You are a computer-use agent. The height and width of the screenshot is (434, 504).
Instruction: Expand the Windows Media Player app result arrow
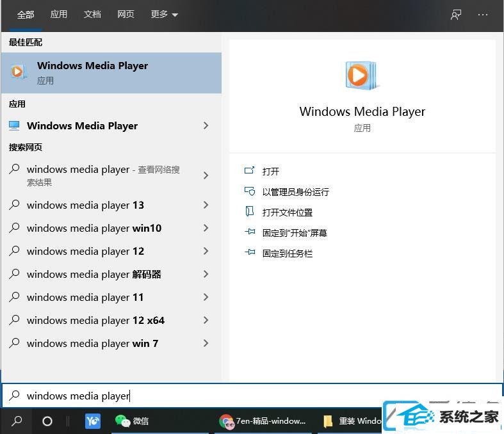coord(206,125)
